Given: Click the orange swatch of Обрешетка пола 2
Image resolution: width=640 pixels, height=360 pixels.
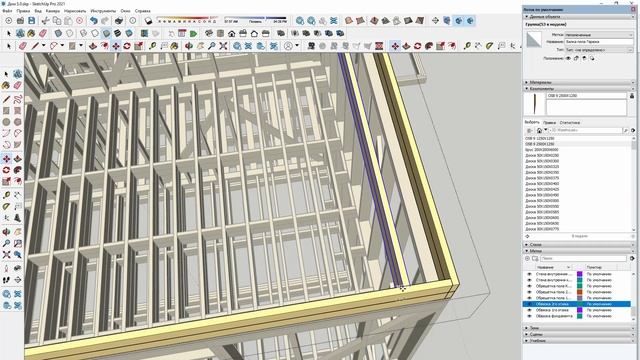Looking at the screenshot, I should point(579,292).
